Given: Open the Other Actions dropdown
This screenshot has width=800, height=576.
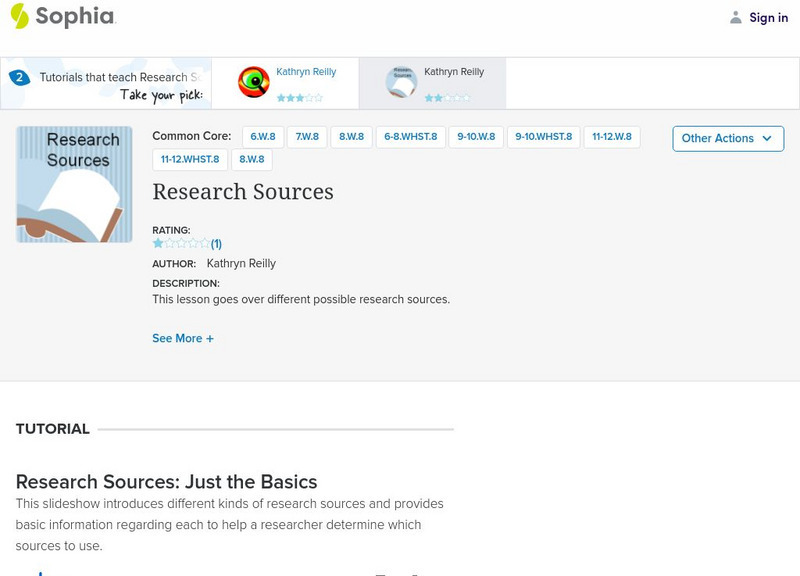Looking at the screenshot, I should point(727,138).
